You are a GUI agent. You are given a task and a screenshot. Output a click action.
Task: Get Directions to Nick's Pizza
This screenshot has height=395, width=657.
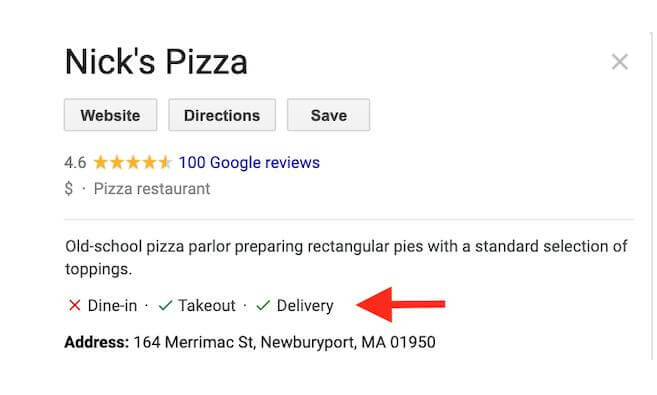pos(222,115)
